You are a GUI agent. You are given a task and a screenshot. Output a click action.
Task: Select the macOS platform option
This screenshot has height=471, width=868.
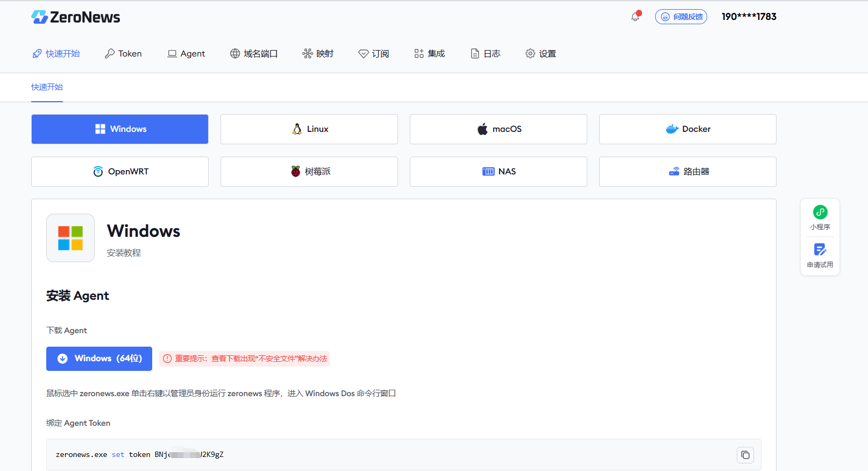[498, 129]
